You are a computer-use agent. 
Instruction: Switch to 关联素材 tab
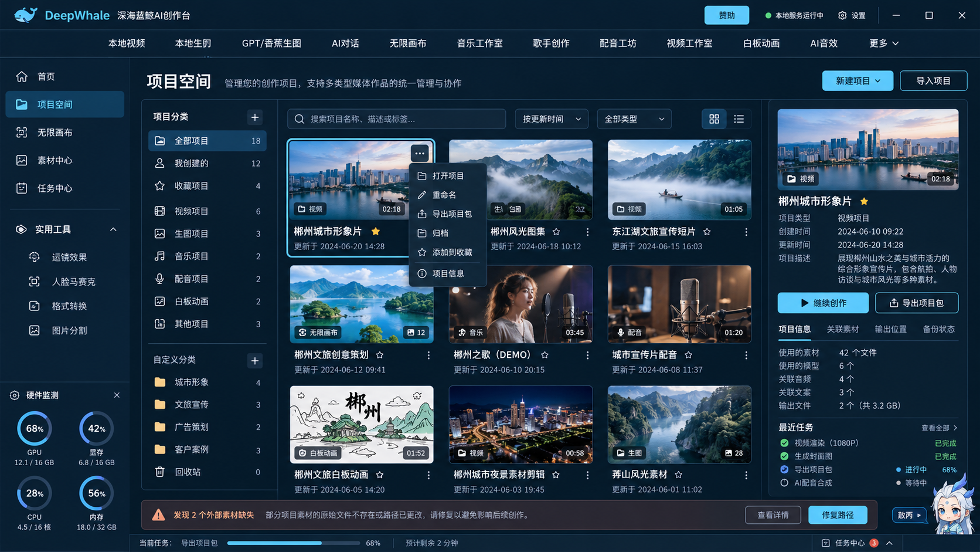coord(842,329)
